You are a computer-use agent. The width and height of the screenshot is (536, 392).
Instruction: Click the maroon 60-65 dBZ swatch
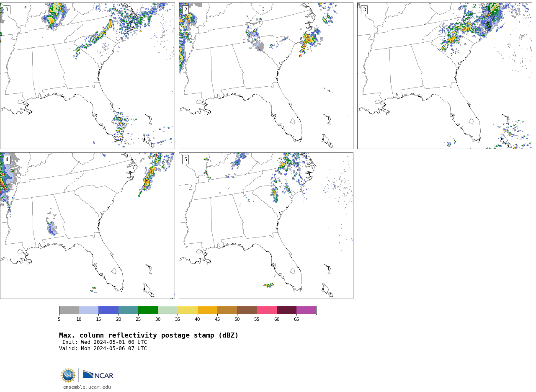286,310
